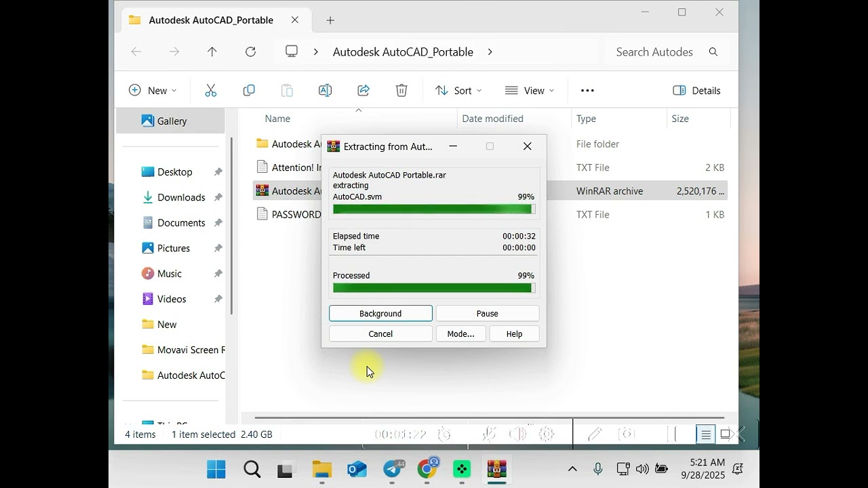
Task: Click the horizontal scrollbar in file list
Action: [488, 418]
